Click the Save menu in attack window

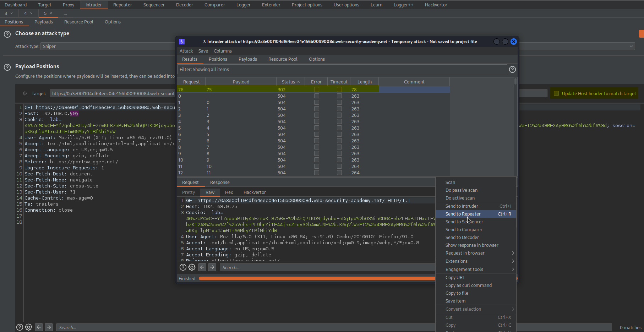click(203, 51)
